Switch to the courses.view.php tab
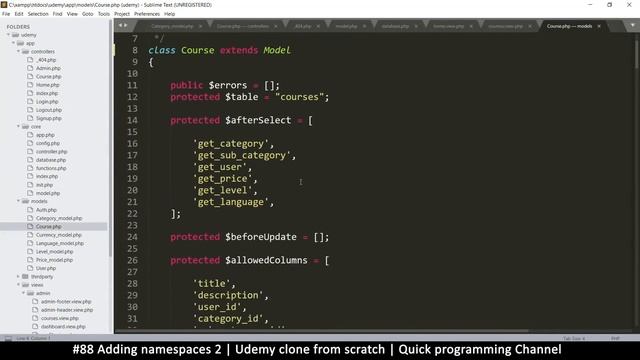This screenshot has height=360, width=640. tap(505, 26)
